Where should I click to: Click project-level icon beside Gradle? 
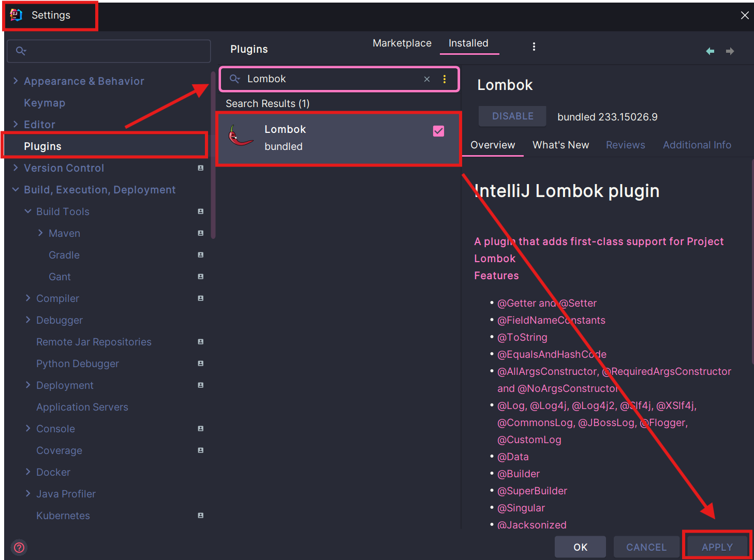pyautogui.click(x=200, y=255)
